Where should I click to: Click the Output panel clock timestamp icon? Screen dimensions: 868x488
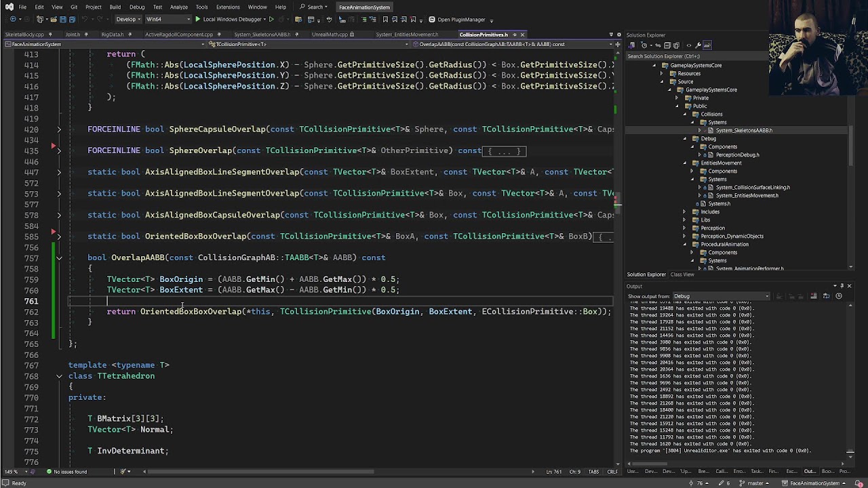pyautogui.click(x=839, y=296)
